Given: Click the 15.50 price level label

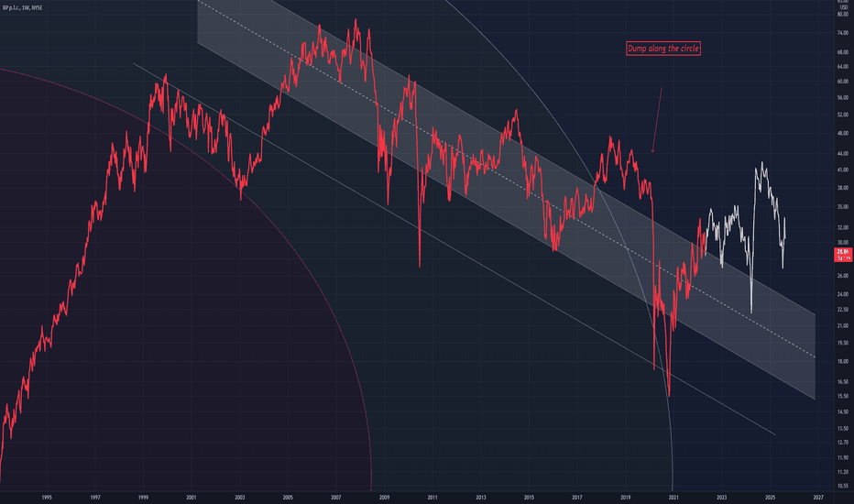Looking at the screenshot, I should click(x=843, y=397).
